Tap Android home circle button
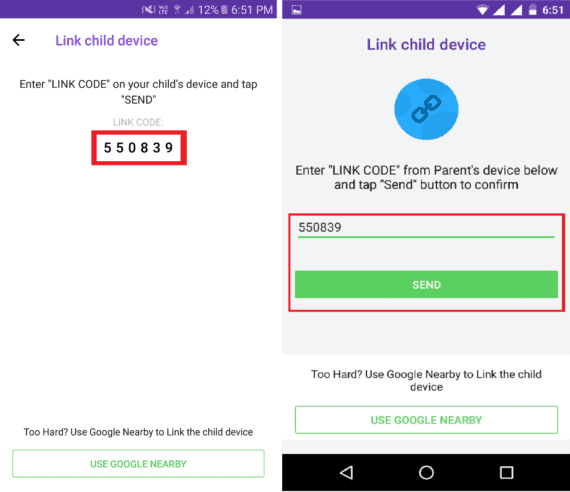570x492 pixels. tap(426, 473)
